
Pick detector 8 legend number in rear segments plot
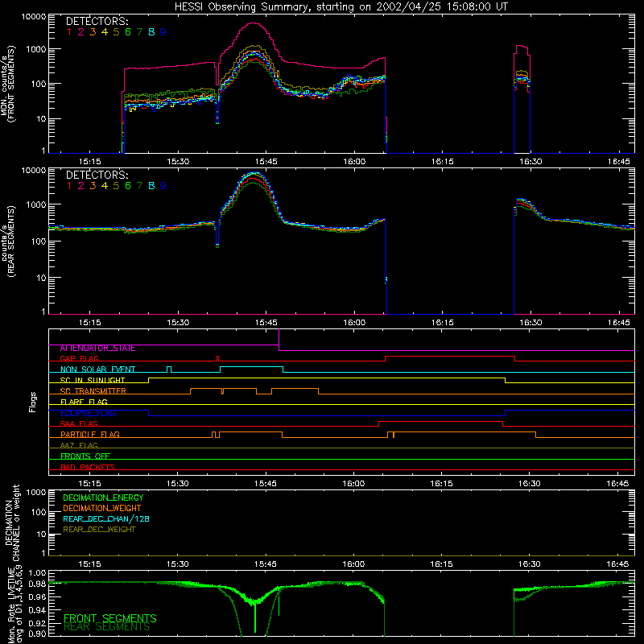coord(151,186)
